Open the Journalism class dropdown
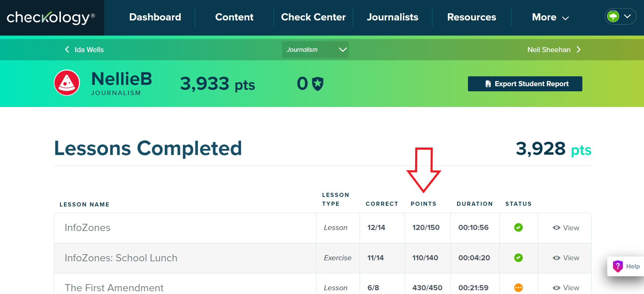This screenshot has width=644, height=294. [x=315, y=50]
